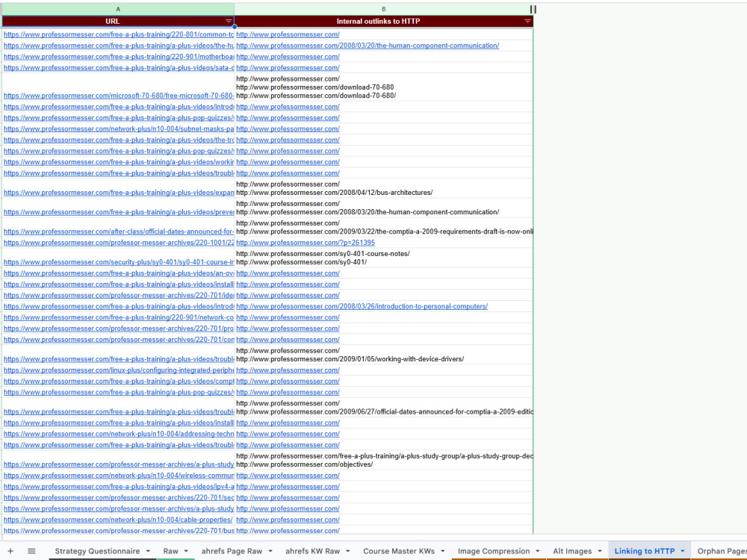Switch to the ahrefs Page Raw tab

(232, 551)
